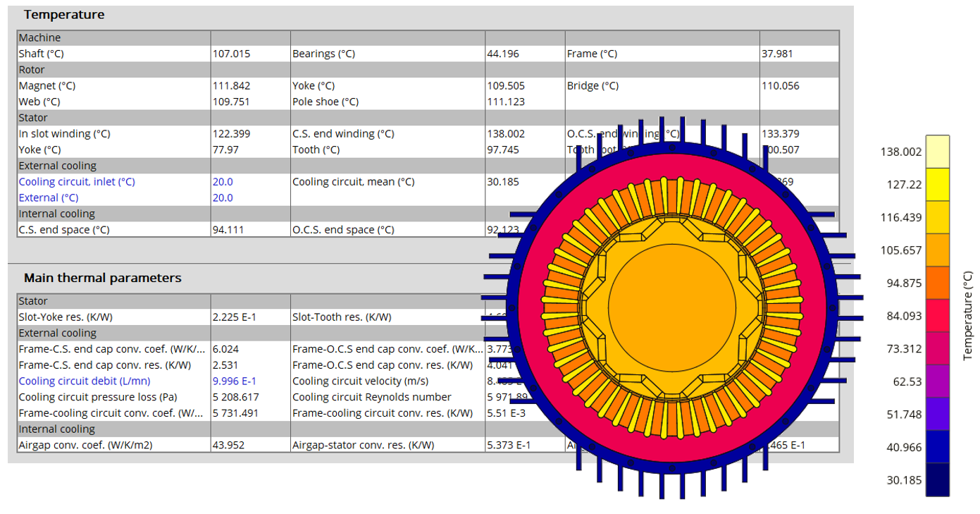Select the Machine group header row
980x514 pixels.
pos(40,38)
